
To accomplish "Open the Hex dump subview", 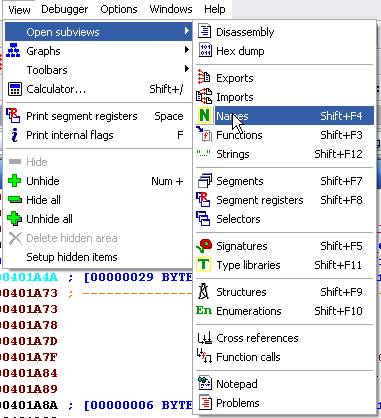I will [284, 51].
